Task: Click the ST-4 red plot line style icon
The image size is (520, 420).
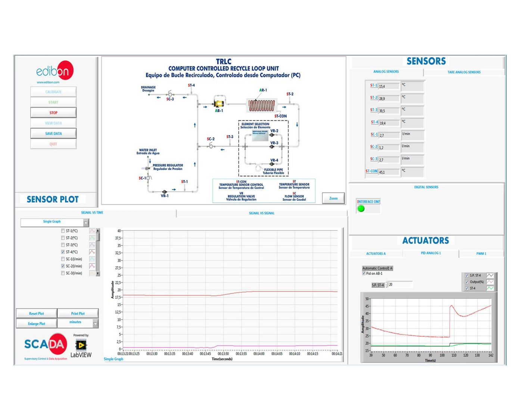Action: (92, 252)
